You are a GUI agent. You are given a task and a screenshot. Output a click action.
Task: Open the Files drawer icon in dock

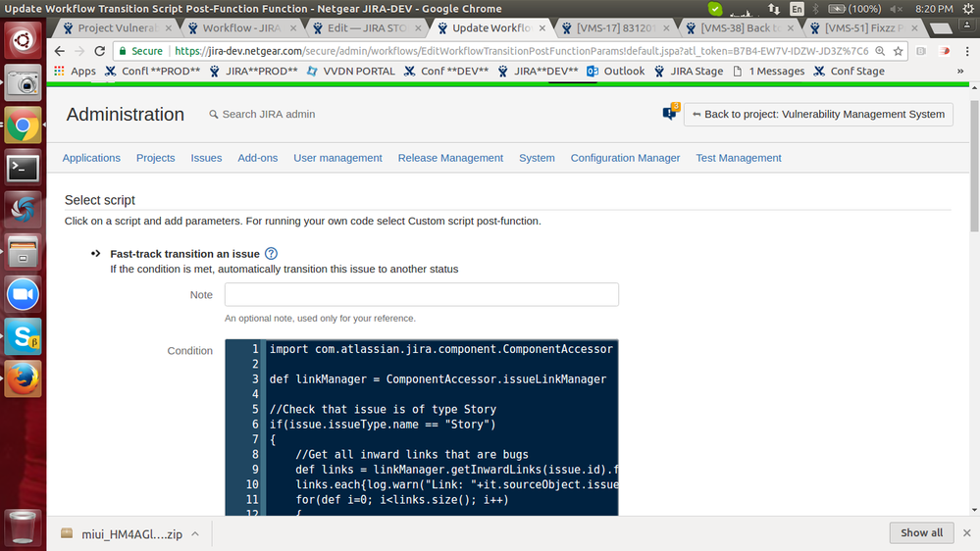[x=24, y=252]
